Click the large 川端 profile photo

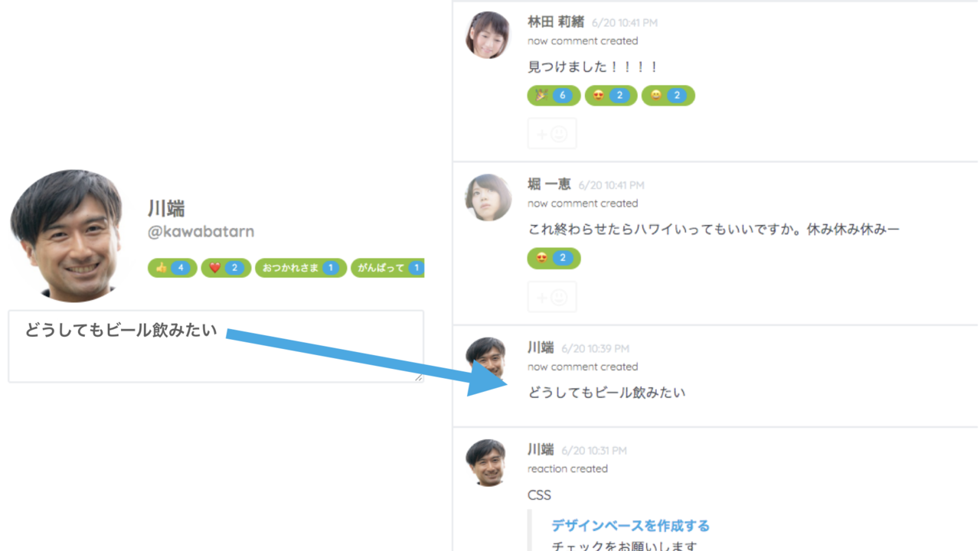(67, 236)
